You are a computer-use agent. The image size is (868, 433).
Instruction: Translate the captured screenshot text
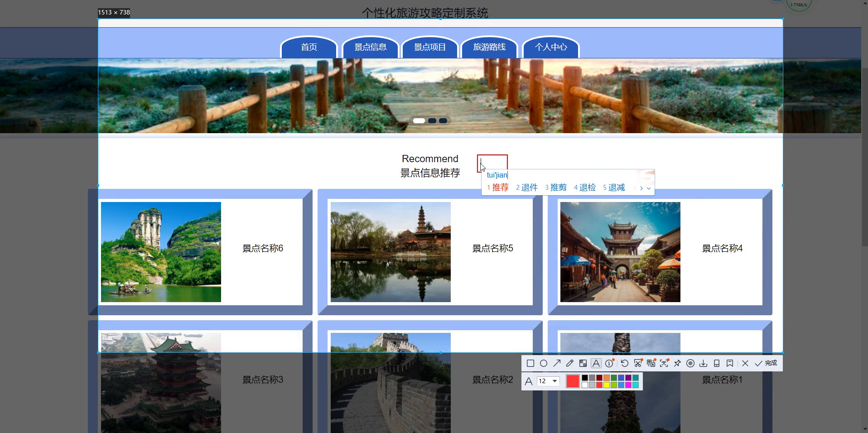[x=651, y=363]
